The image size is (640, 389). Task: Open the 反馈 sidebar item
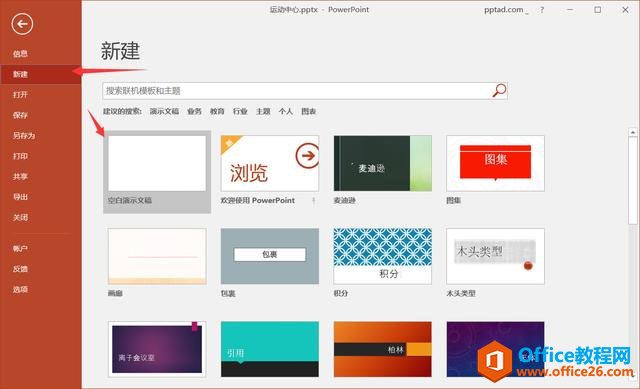coord(20,269)
